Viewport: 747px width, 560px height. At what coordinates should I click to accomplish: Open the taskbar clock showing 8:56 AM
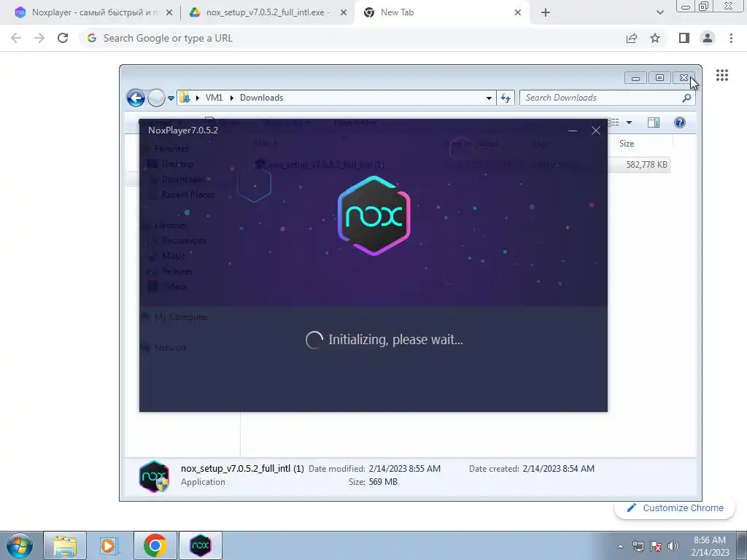pos(710,546)
